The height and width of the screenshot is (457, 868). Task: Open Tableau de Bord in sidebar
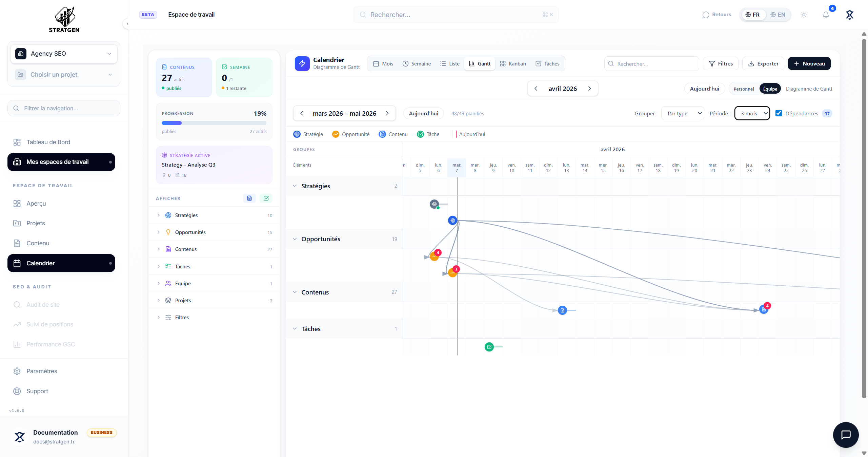tap(48, 142)
